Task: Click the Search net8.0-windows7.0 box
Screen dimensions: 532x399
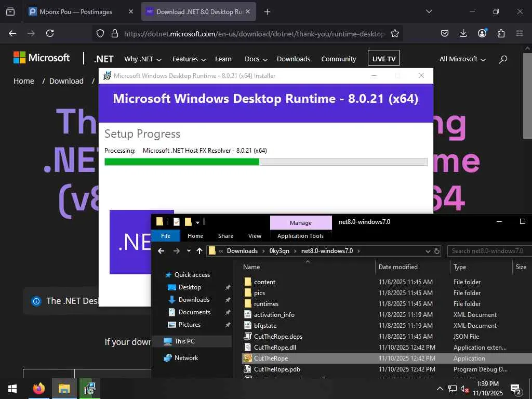Action: click(x=490, y=251)
